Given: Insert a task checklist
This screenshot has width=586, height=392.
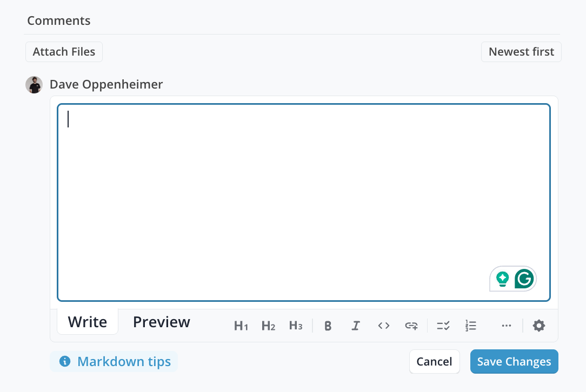Looking at the screenshot, I should (443, 326).
